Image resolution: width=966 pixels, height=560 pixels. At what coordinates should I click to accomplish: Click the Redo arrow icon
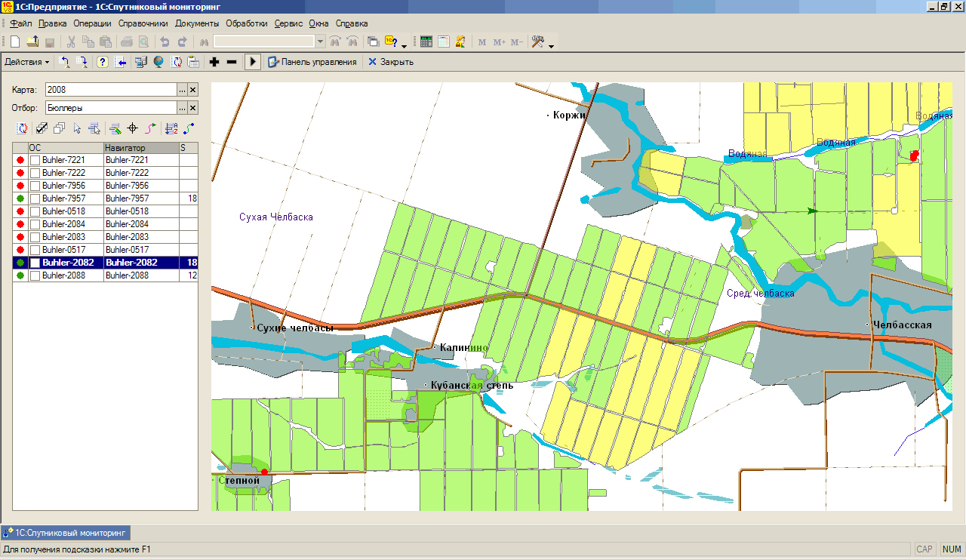(182, 42)
